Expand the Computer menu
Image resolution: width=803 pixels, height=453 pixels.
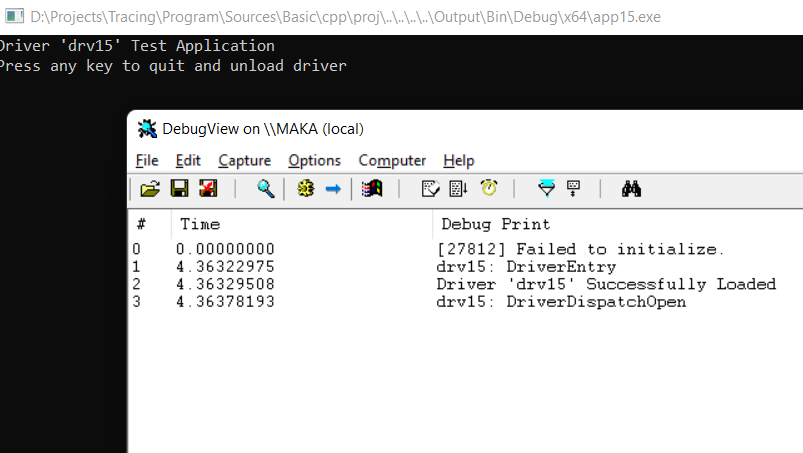pyautogui.click(x=392, y=161)
